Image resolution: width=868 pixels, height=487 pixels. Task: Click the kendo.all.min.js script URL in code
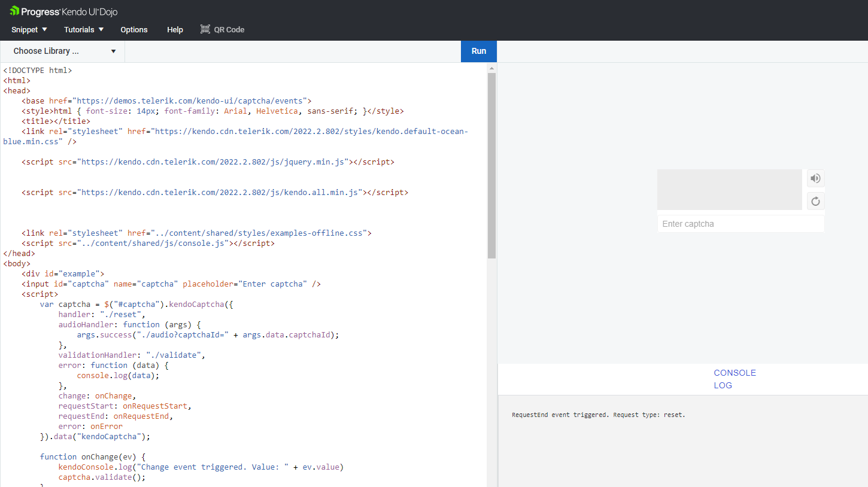tap(219, 192)
